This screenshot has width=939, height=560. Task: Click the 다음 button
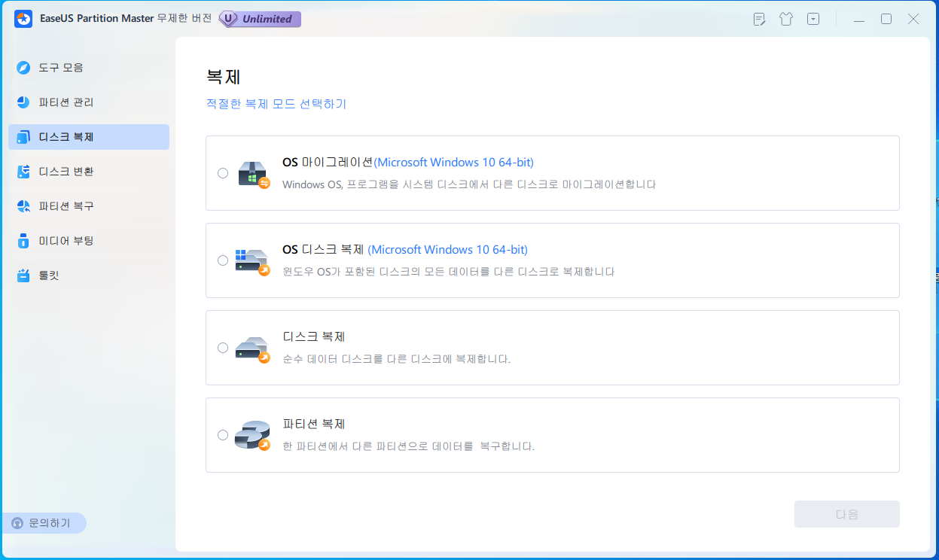pyautogui.click(x=847, y=514)
